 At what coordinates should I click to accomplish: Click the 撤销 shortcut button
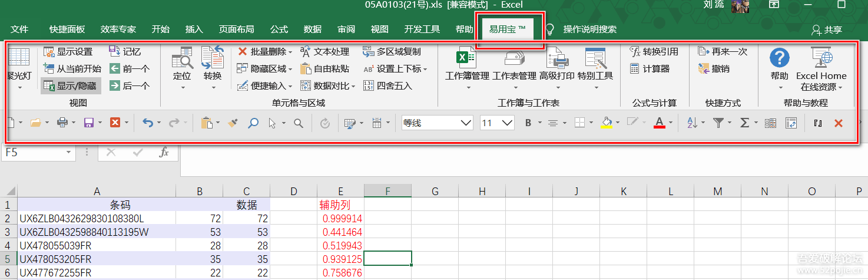click(x=714, y=69)
